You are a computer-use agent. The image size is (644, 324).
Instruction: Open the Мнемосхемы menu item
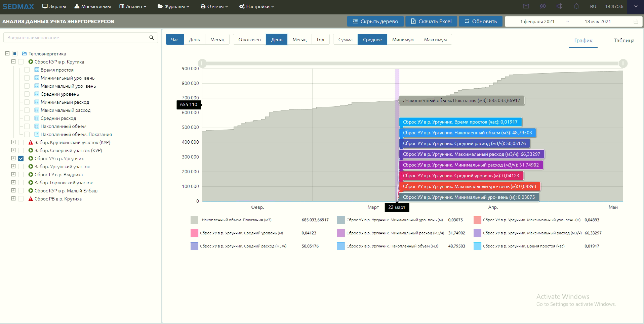[x=92, y=6]
